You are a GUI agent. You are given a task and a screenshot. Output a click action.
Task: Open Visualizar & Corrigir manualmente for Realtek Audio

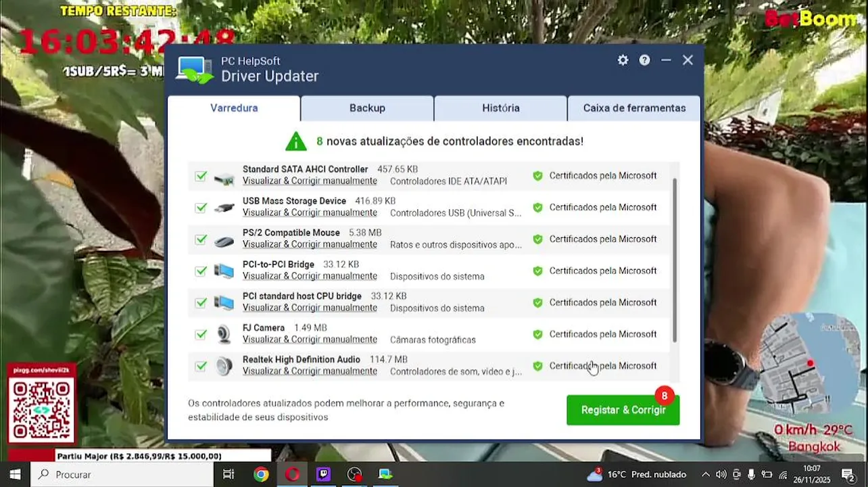click(310, 371)
